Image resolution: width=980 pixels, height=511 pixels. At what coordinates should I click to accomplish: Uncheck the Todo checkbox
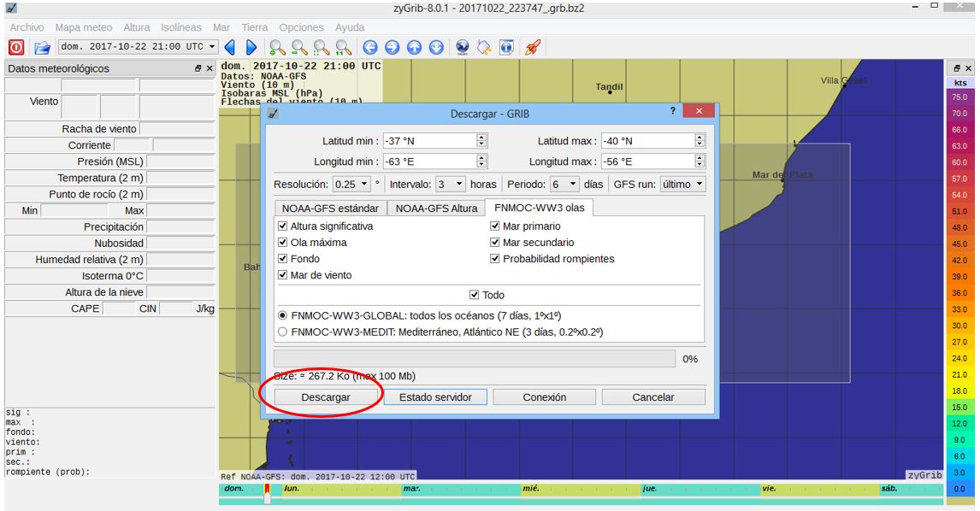coord(475,295)
